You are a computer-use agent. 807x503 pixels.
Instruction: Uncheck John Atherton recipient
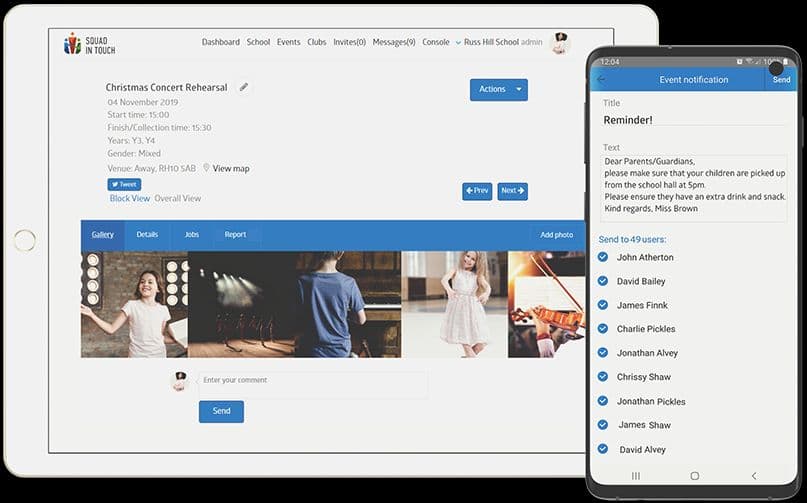(x=603, y=257)
